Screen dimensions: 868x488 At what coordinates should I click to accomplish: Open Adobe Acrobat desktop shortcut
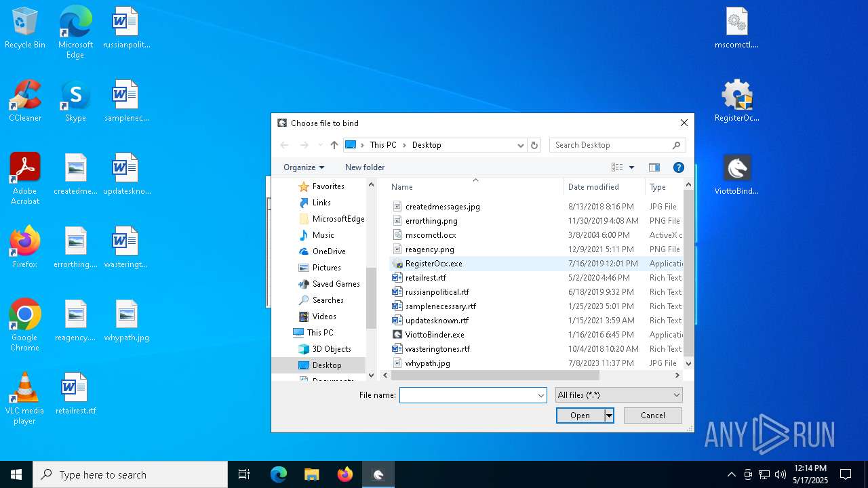(x=25, y=179)
